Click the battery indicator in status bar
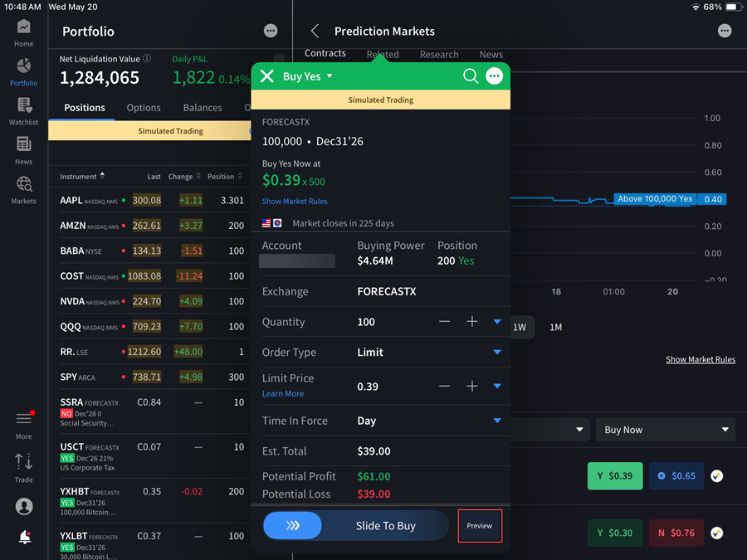The image size is (747, 560). tap(733, 7)
